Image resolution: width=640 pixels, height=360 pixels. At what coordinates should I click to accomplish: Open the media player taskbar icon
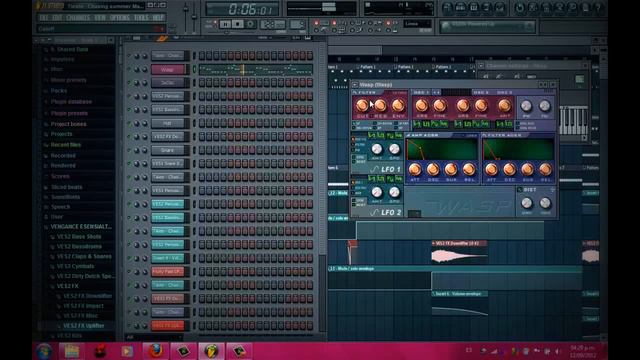click(127, 351)
